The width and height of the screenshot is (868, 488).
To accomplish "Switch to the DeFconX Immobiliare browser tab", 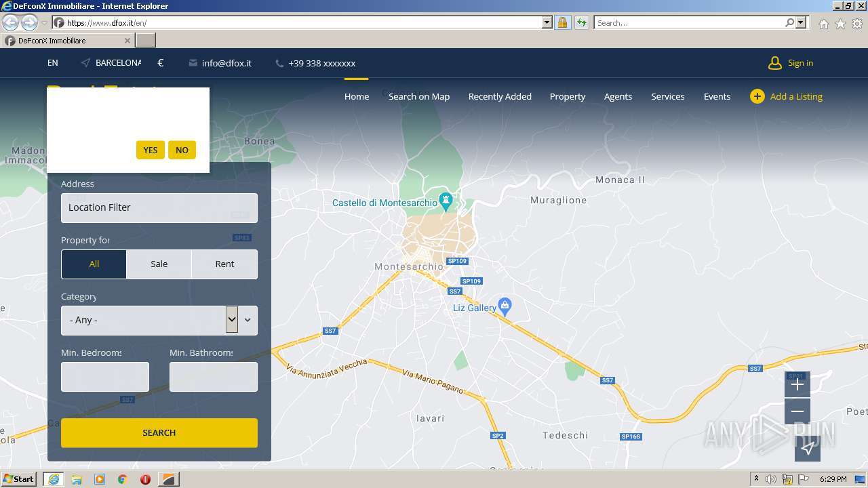I will pos(68,41).
